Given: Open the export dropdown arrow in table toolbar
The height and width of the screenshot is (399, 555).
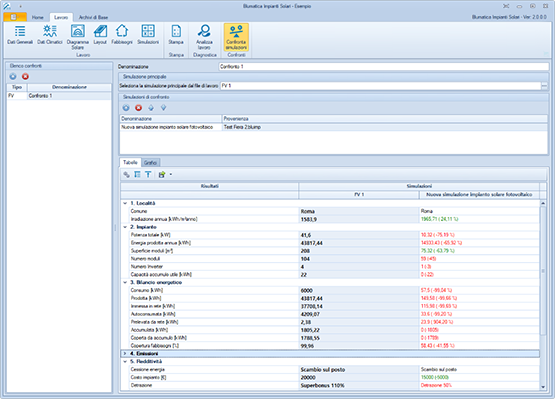Looking at the screenshot, I should pyautogui.click(x=171, y=174).
